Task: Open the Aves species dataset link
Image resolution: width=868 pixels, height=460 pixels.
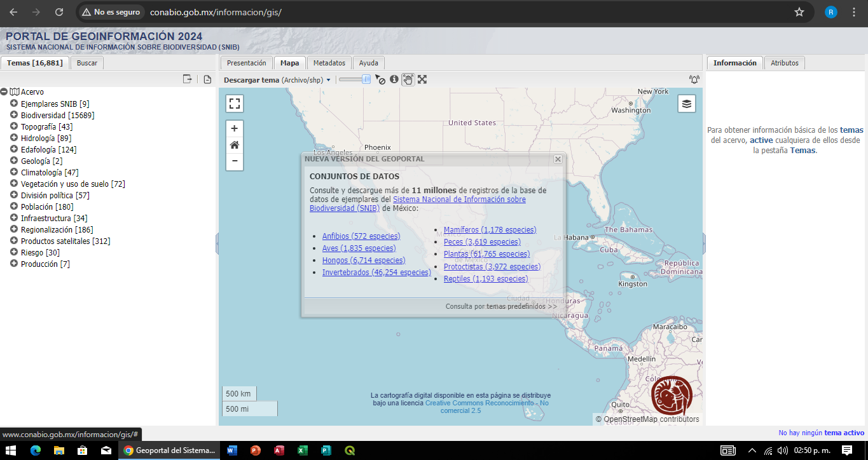Action: [x=358, y=248]
